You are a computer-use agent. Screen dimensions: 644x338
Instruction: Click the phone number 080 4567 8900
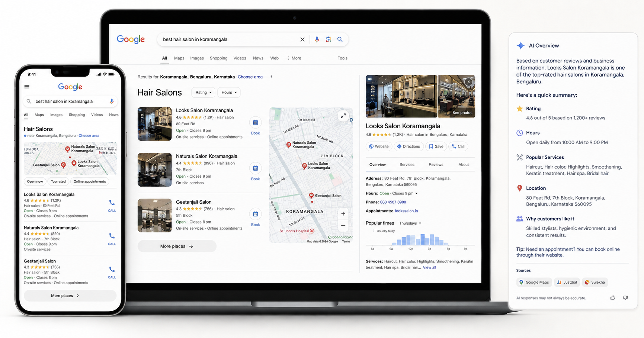coord(393,202)
